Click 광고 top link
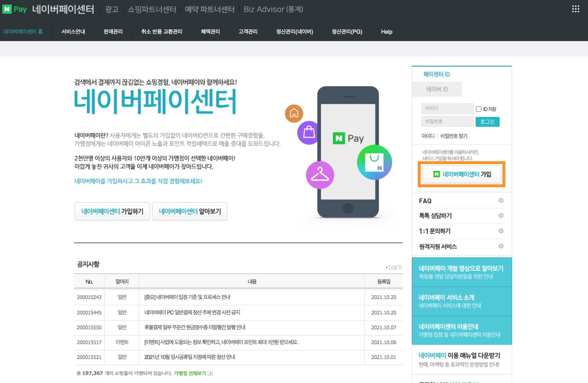588x383 pixels. tap(111, 9)
